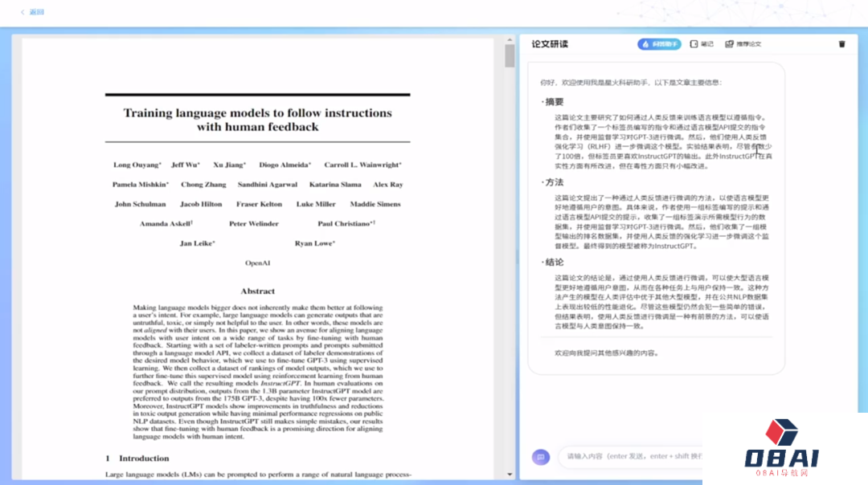
Task: Switch to the 问答助手 tab
Action: click(659, 44)
